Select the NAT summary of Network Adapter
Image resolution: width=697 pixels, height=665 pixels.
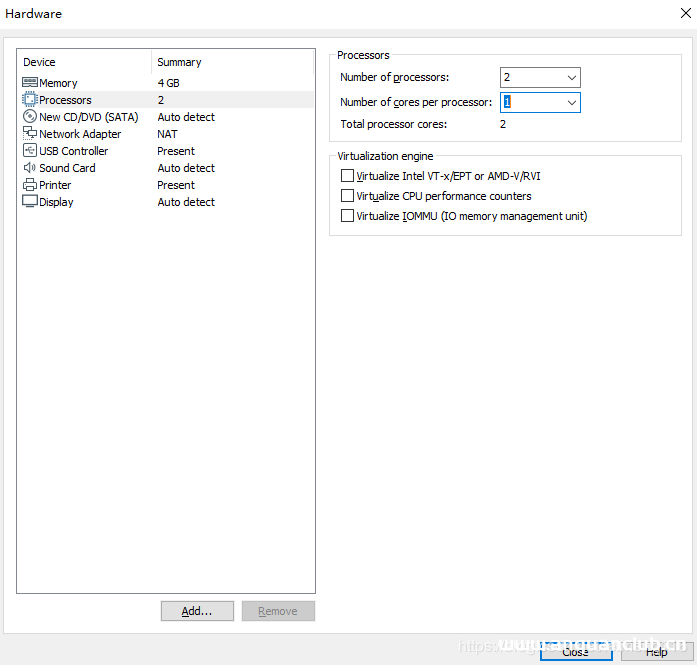point(168,134)
